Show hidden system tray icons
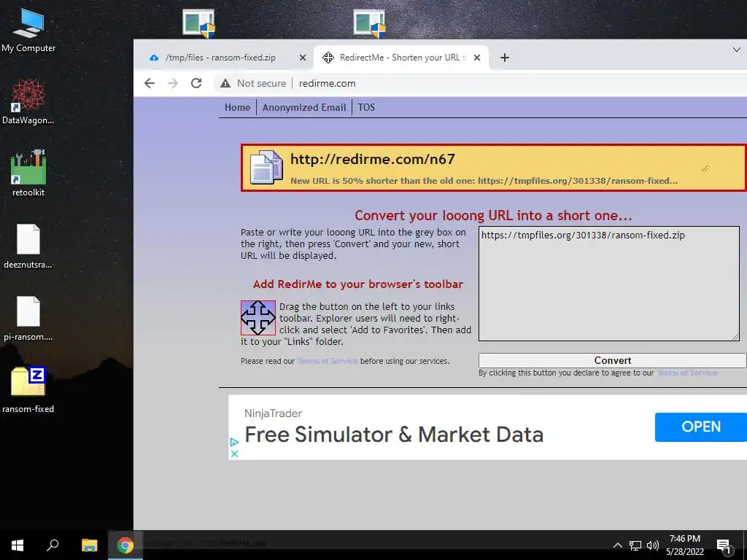This screenshot has height=560, width=747. coord(617,545)
